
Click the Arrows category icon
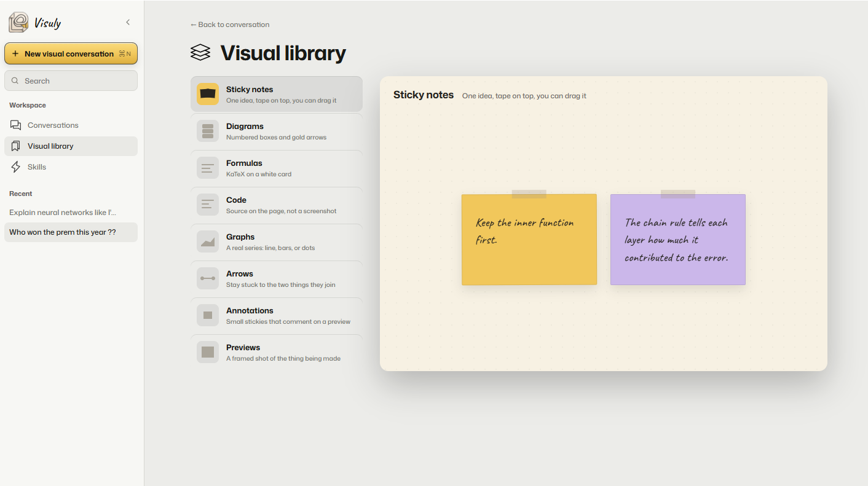tap(208, 278)
